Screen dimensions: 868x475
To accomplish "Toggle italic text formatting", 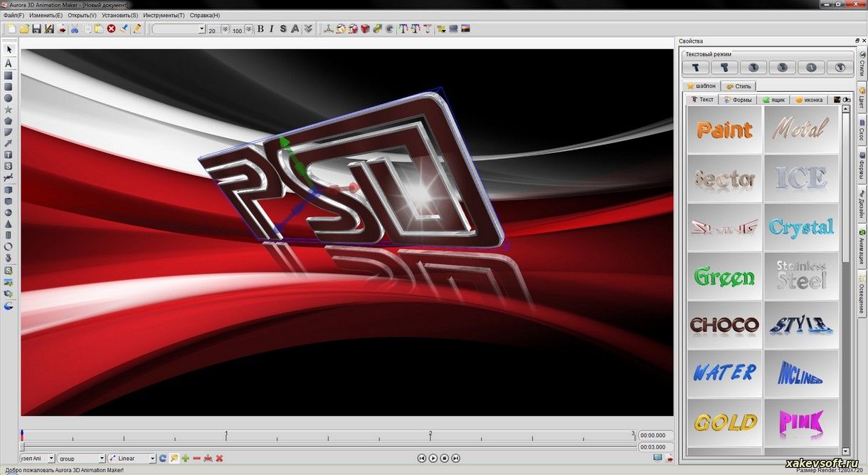I will [x=271, y=29].
